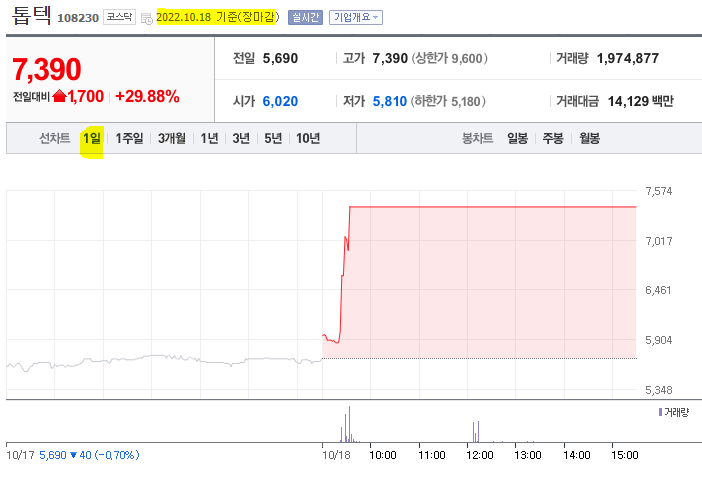Click the change amount 1,700
The height and width of the screenshot is (478, 702).
pyautogui.click(x=86, y=96)
